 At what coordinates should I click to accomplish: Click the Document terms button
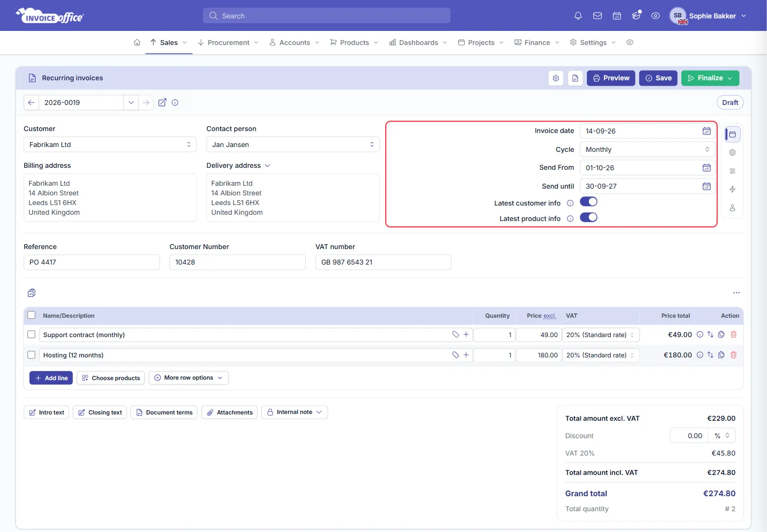[164, 412]
